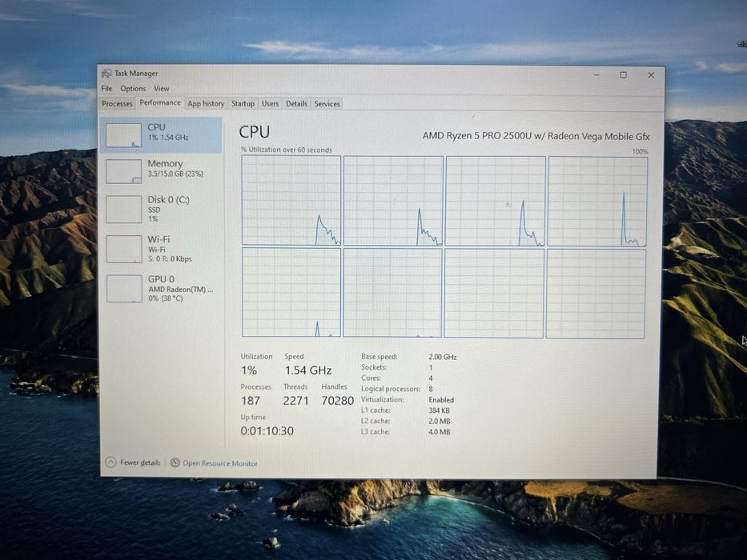
Task: Close the Task Manager window
Action: (x=651, y=75)
